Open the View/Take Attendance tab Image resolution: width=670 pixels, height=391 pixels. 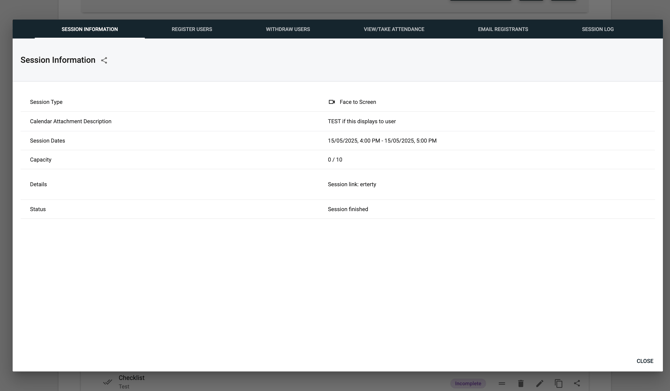tap(394, 29)
